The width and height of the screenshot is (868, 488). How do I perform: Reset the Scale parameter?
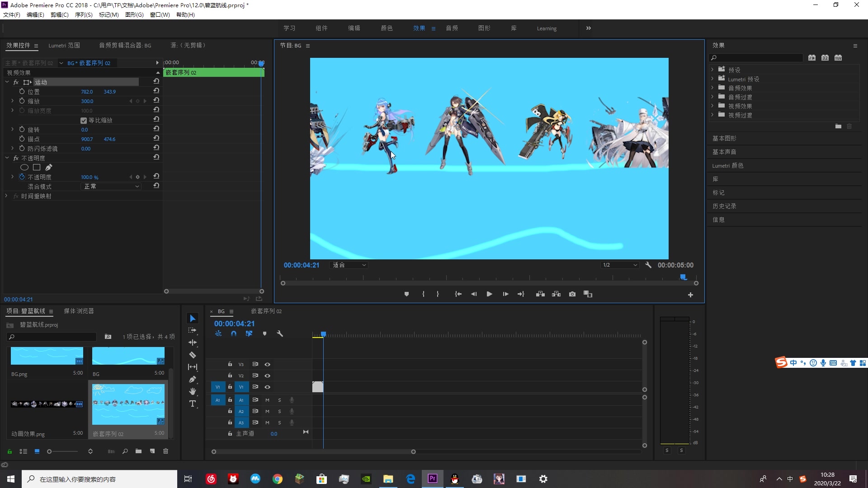coord(156,100)
